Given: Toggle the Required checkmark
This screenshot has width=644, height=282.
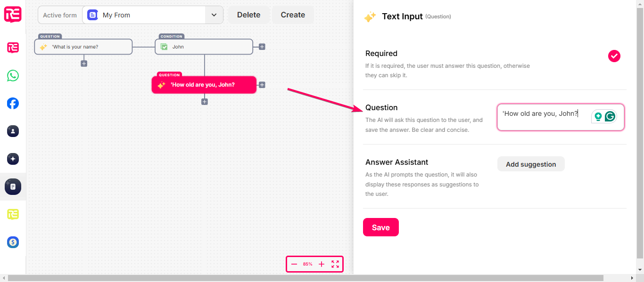Looking at the screenshot, I should tap(614, 56).
